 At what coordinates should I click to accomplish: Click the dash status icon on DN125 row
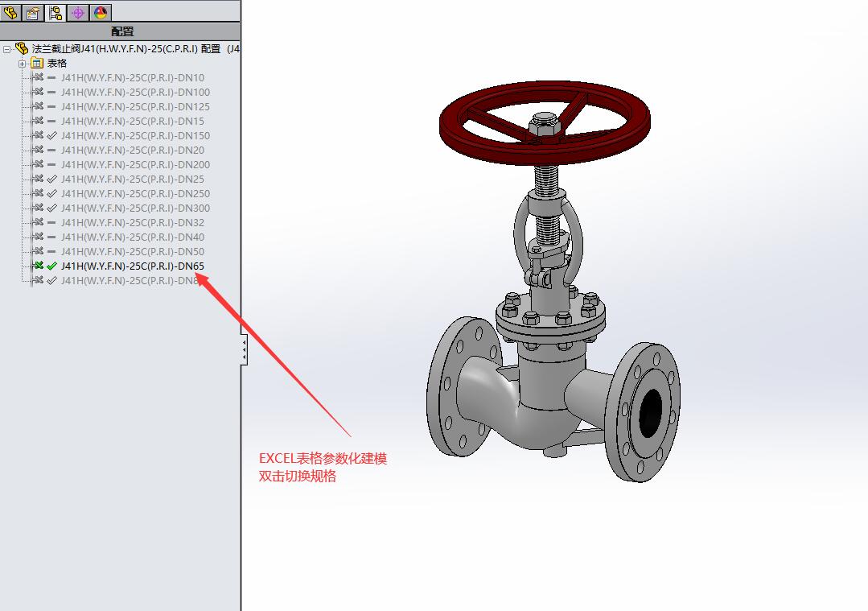pos(51,106)
